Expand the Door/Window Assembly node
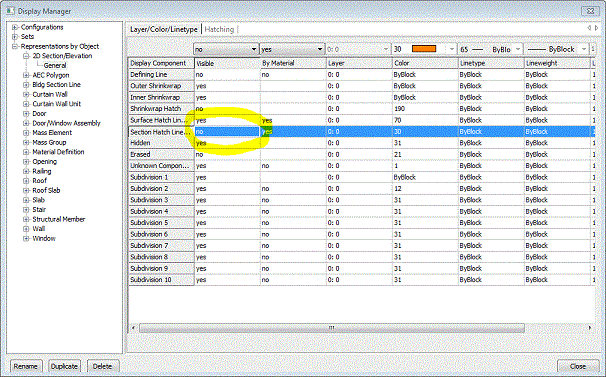 [x=26, y=123]
